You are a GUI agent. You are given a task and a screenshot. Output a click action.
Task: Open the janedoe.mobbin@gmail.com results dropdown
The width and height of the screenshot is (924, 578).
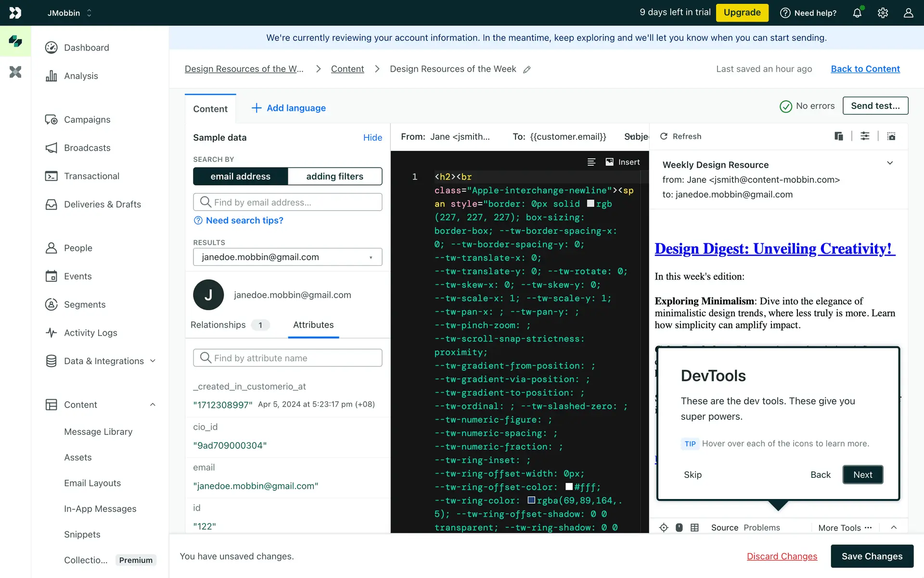tap(287, 257)
